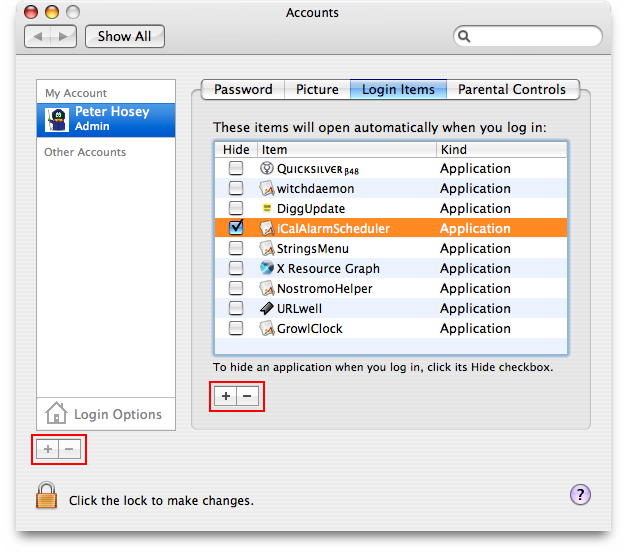Sort by the Item column header
The width and height of the screenshot is (627, 555).
click(347, 150)
